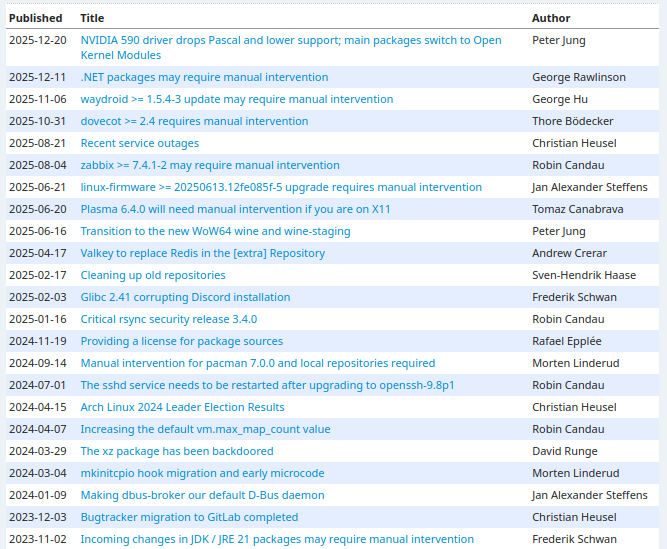Click author Rafael Epplée
The height and width of the screenshot is (549, 667).
[567, 341]
